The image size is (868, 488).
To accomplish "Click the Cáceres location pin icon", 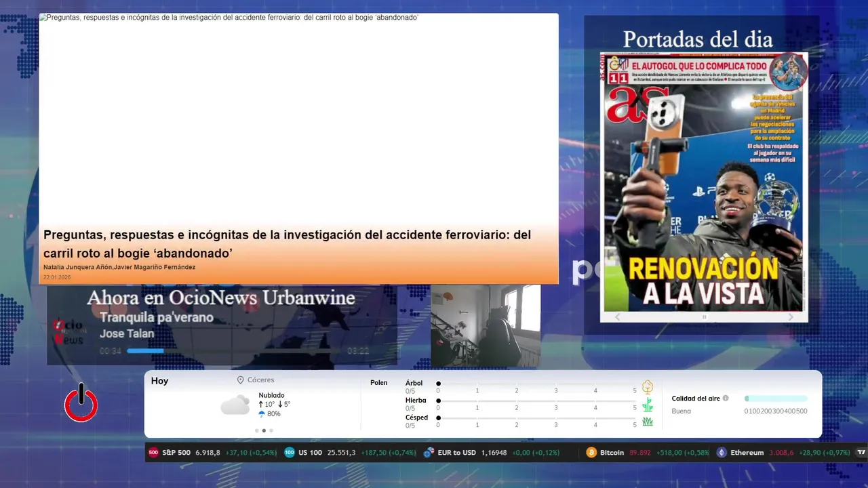I will 241,380.
